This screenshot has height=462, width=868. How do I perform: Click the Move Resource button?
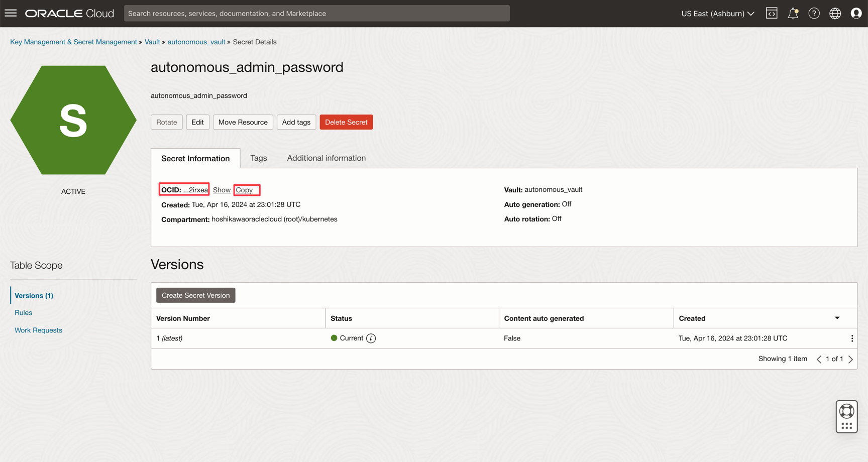click(x=243, y=122)
